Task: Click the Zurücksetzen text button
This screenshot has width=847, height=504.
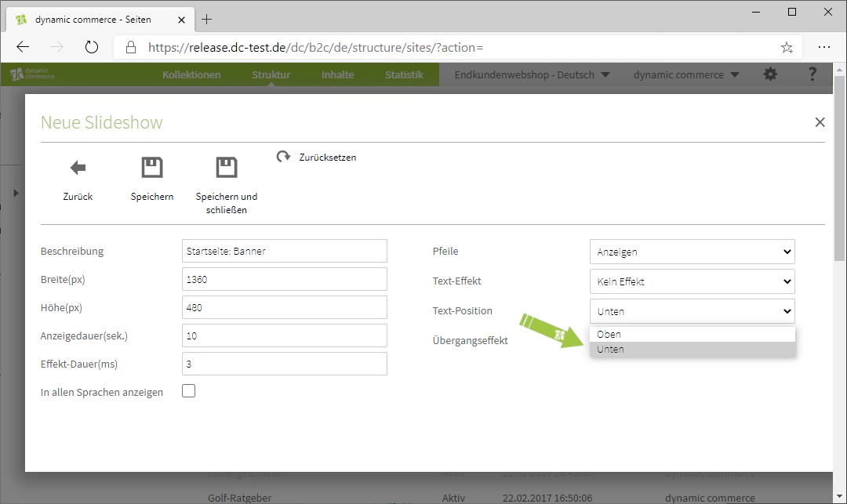Action: coord(327,157)
